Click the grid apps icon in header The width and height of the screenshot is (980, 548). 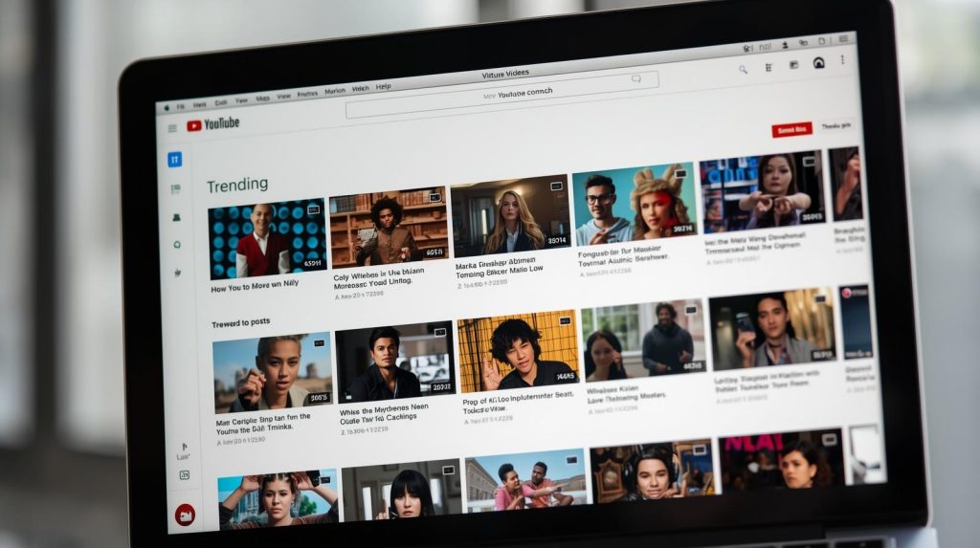coord(768,67)
